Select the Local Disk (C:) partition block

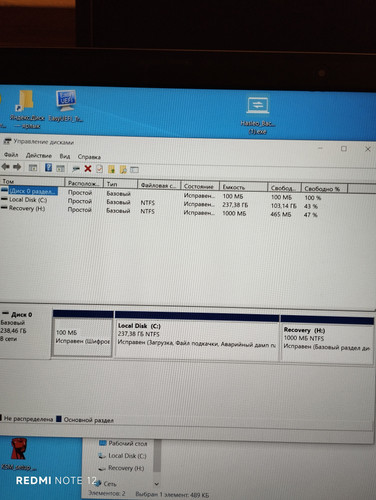[197, 336]
